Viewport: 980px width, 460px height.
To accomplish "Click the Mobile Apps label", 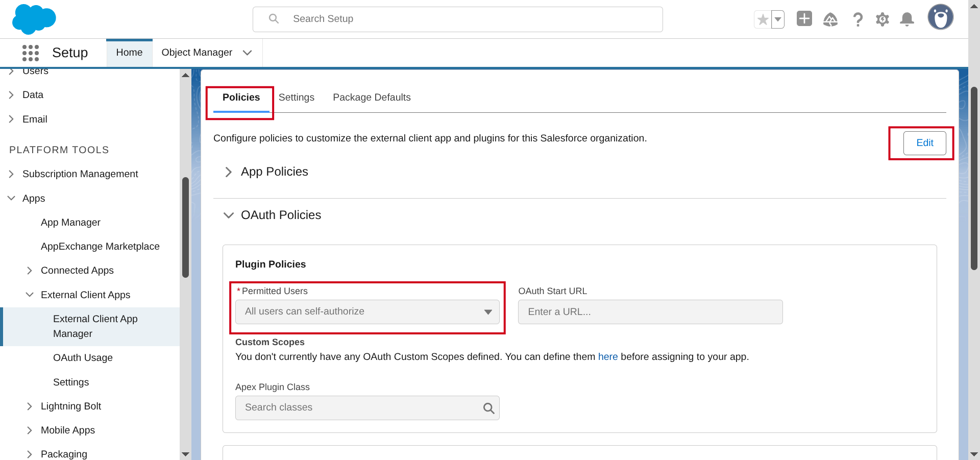I will click(x=68, y=430).
